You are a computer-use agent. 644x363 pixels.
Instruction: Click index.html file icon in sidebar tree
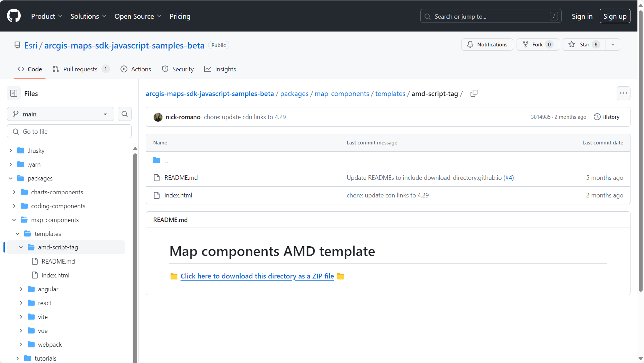coord(35,275)
